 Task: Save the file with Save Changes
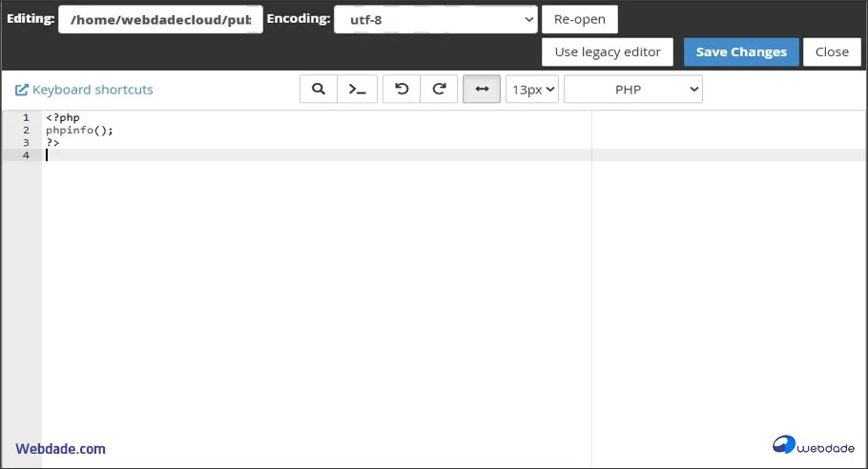coord(741,51)
